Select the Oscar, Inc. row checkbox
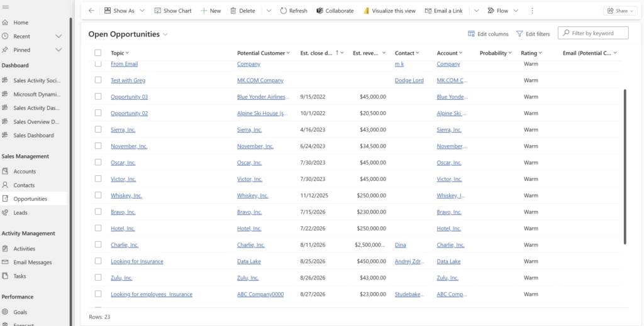The height and width of the screenshot is (326, 644). (x=97, y=162)
